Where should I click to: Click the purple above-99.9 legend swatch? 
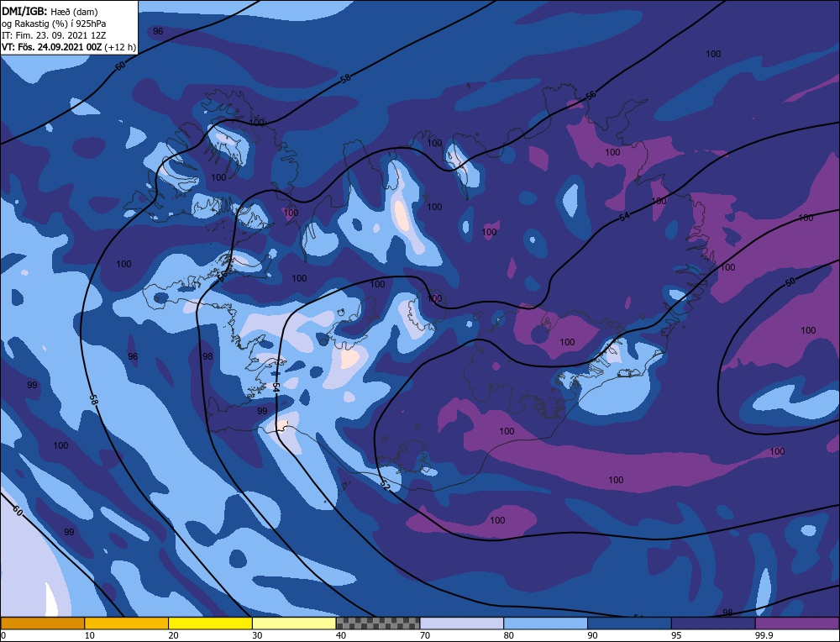point(797,623)
